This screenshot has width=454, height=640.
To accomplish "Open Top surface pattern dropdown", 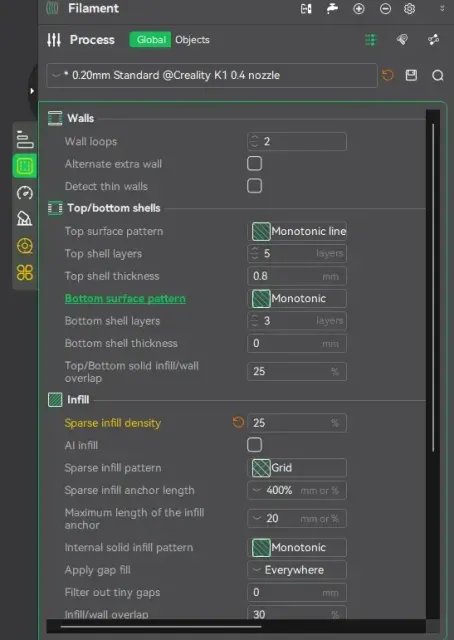I will point(297,231).
